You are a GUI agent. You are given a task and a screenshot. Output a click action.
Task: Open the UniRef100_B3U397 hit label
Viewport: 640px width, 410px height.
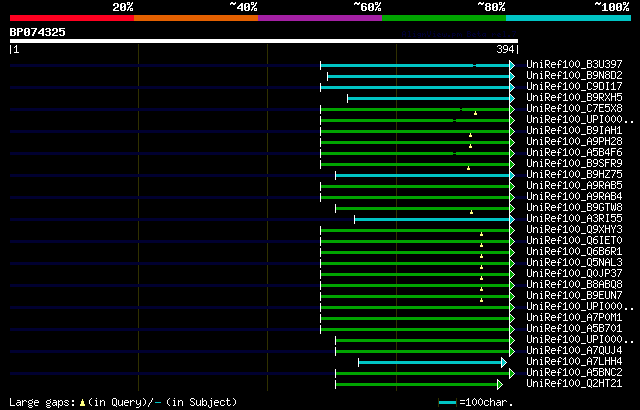click(574, 64)
